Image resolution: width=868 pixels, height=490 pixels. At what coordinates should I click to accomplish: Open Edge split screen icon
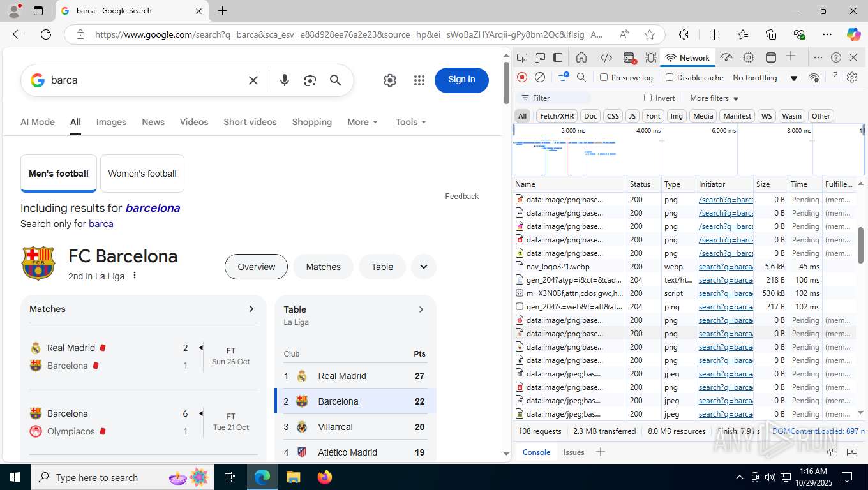coord(715,34)
